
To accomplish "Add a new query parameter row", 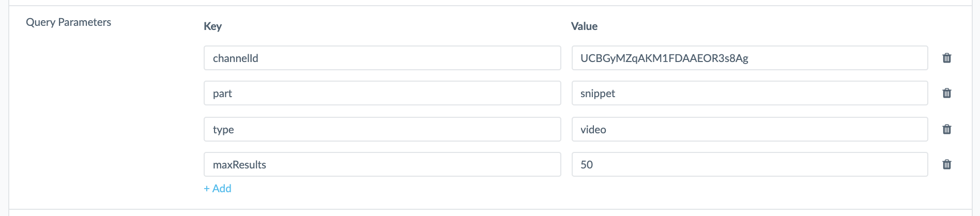I will click(x=218, y=189).
